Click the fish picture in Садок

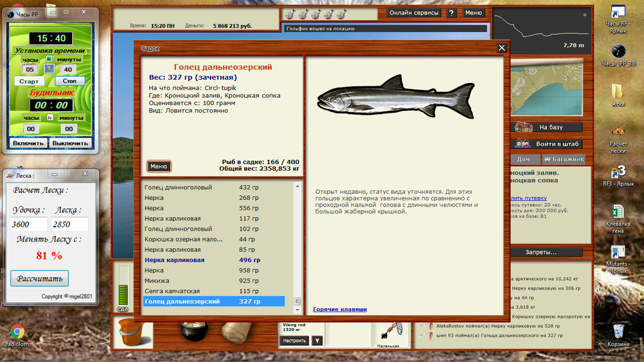[395, 98]
